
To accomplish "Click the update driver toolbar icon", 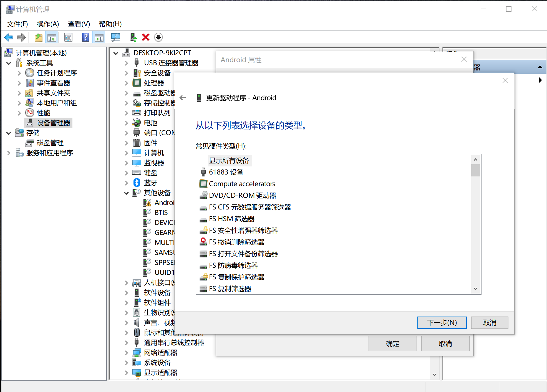I will click(133, 37).
